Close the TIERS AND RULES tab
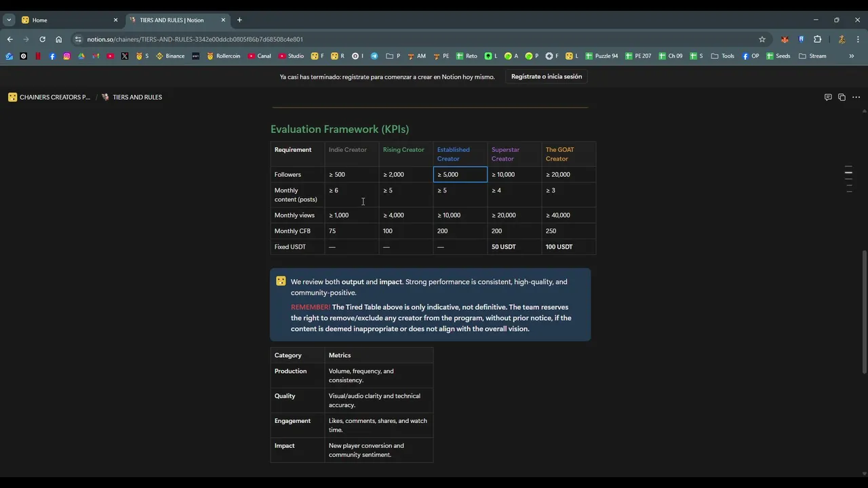Screen dimensions: 868x488 pos(223,20)
